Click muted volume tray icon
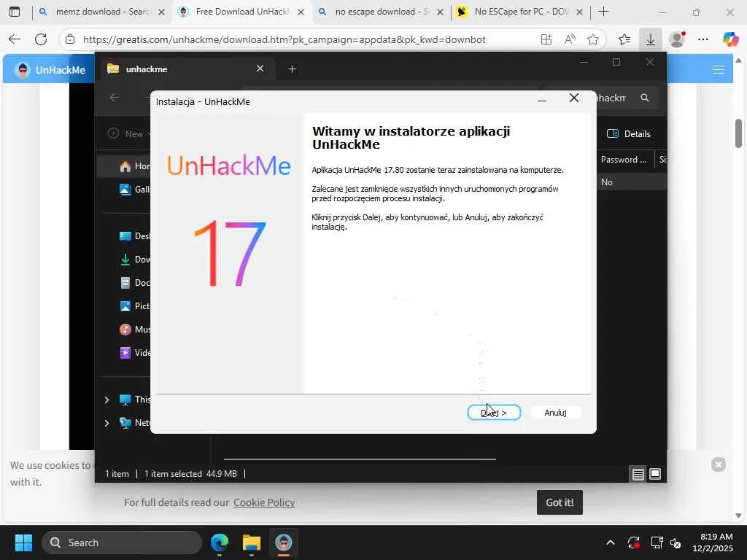Screen dimensions: 747x560 coord(676,542)
